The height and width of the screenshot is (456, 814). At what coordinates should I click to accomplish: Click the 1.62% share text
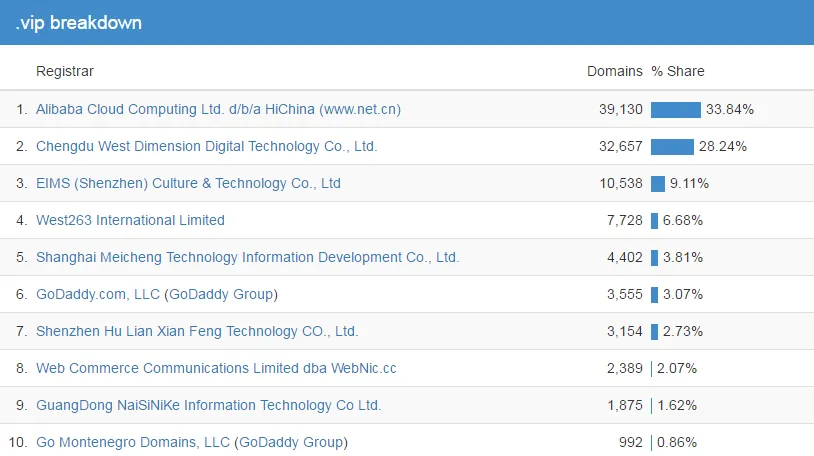pyautogui.click(x=677, y=405)
